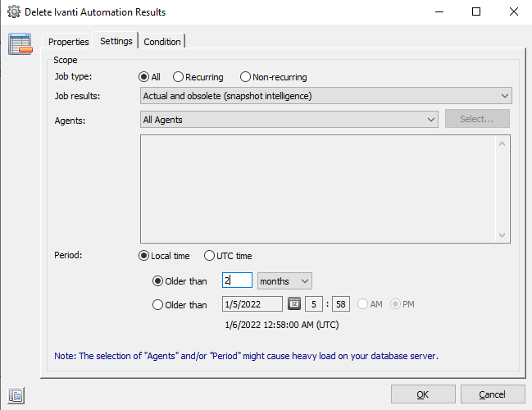Click the gear icon in title bar

coord(14,11)
